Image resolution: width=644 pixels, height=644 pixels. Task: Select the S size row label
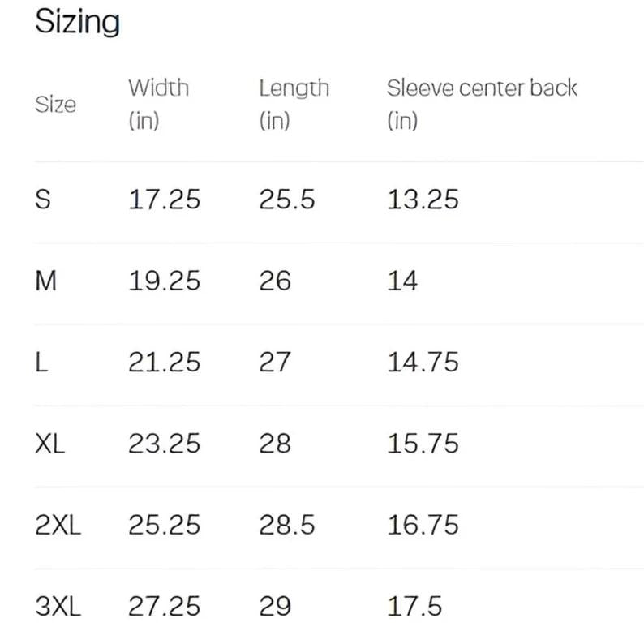pyautogui.click(x=43, y=200)
